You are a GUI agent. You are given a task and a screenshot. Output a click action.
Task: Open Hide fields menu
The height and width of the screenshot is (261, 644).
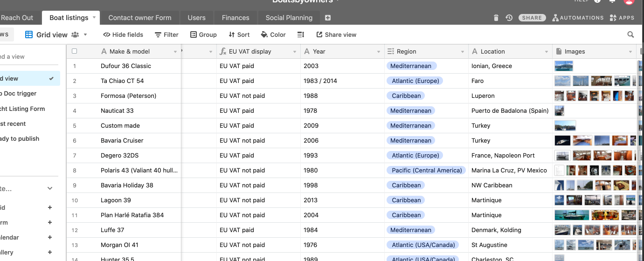pyautogui.click(x=123, y=34)
